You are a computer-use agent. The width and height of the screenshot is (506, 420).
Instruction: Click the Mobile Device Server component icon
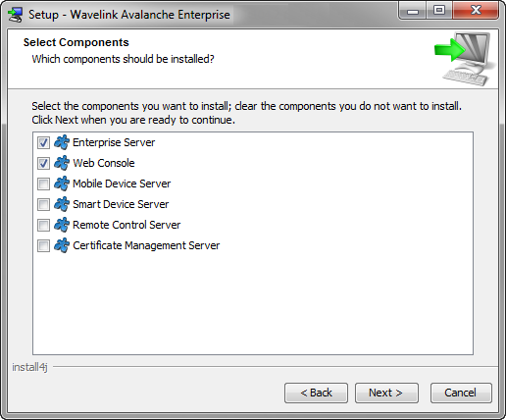[x=62, y=184]
